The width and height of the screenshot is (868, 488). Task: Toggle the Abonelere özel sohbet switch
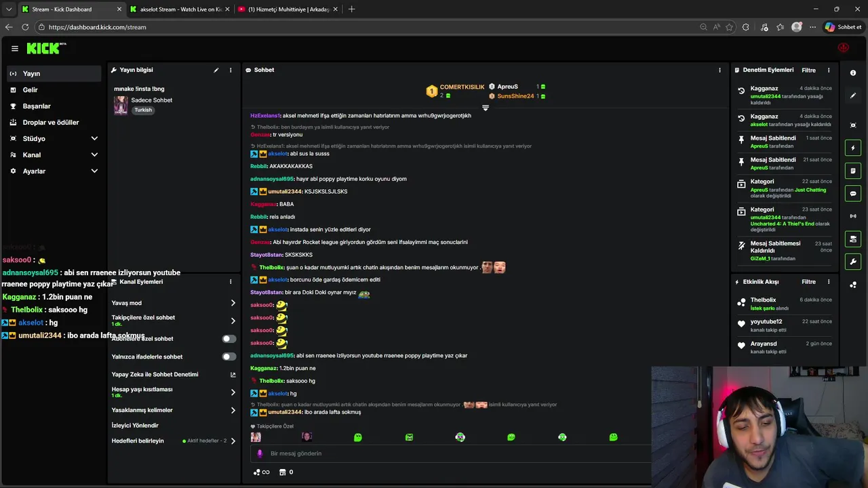point(229,338)
